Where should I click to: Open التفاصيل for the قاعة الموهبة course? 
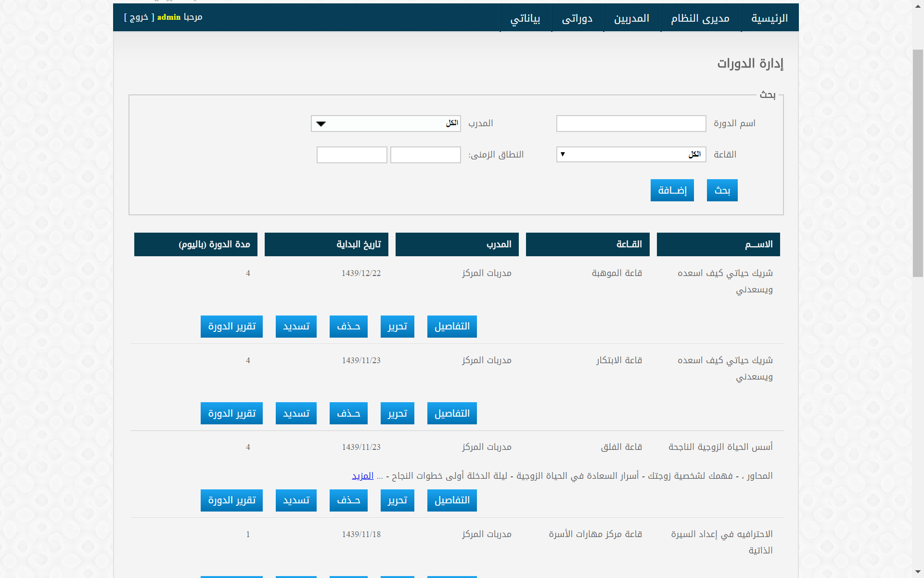coord(452,327)
